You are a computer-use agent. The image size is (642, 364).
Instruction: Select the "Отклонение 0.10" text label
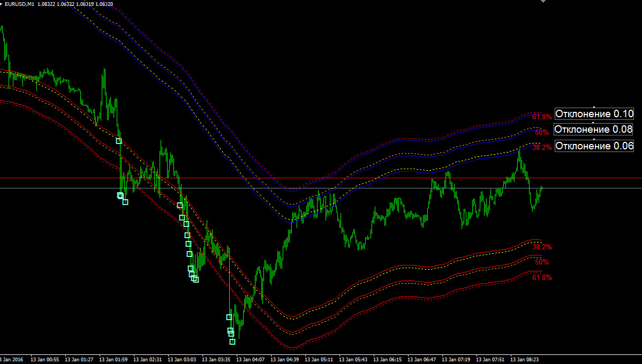(x=594, y=113)
